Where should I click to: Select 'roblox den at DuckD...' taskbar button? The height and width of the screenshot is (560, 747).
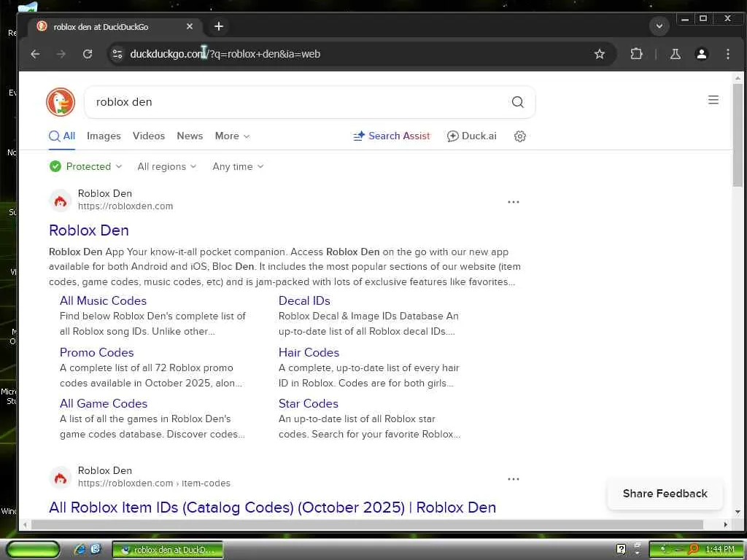pyautogui.click(x=168, y=550)
